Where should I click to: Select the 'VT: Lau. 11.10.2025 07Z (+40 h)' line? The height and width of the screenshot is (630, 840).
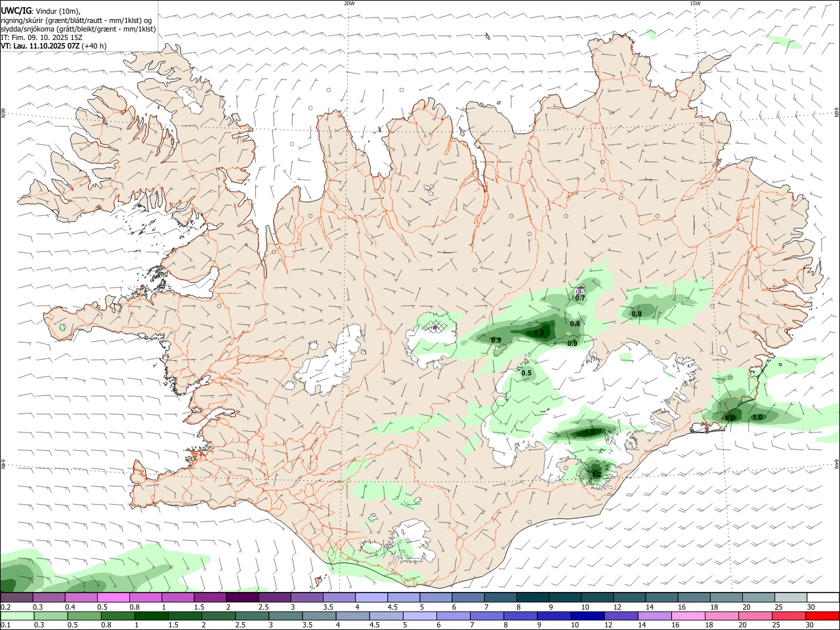(54, 46)
